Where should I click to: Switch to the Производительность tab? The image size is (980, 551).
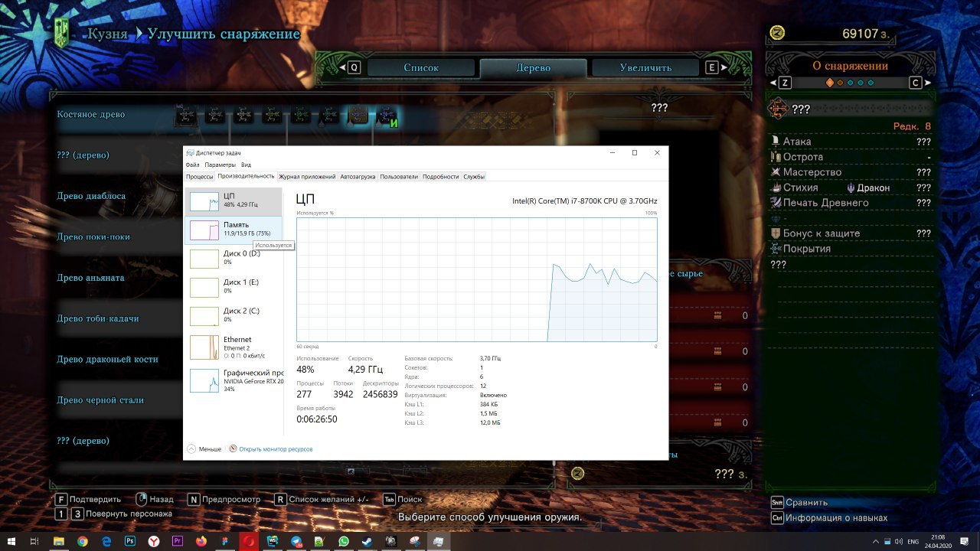pyautogui.click(x=246, y=176)
